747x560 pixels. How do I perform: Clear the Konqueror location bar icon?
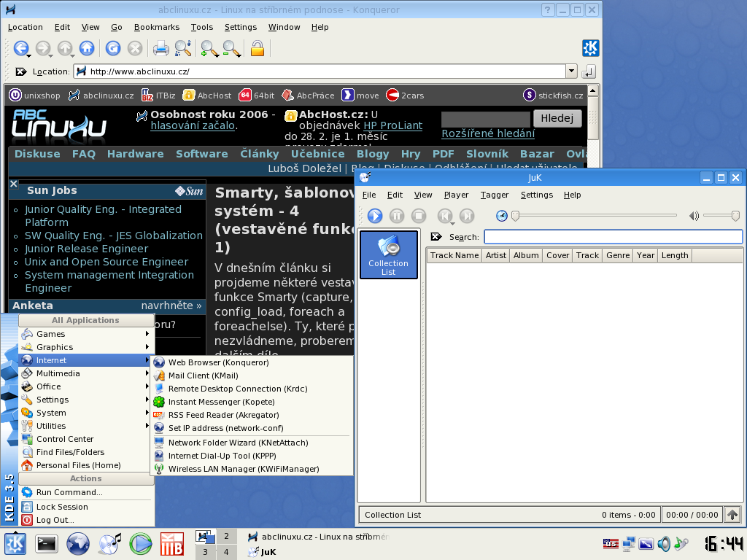(x=21, y=71)
